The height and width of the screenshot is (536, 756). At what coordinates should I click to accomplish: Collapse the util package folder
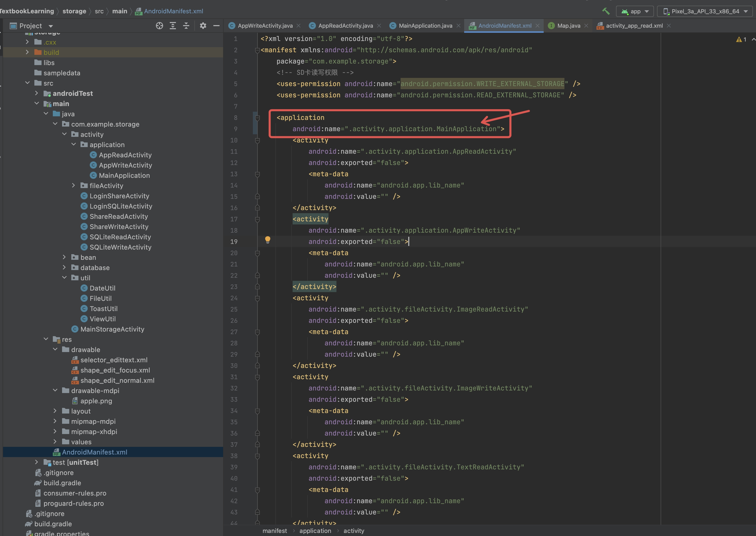pos(64,277)
